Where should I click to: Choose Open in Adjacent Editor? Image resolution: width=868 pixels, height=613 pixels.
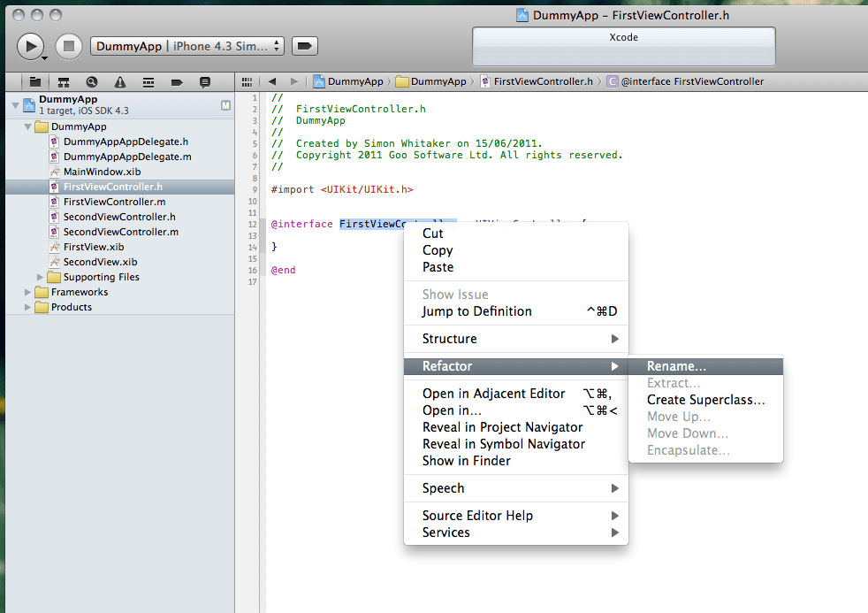pos(516,394)
